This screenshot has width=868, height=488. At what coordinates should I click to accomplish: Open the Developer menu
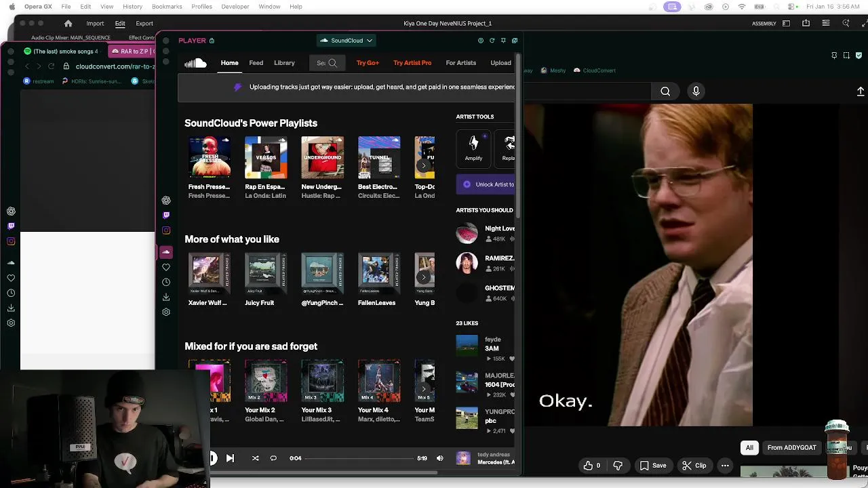tap(235, 7)
